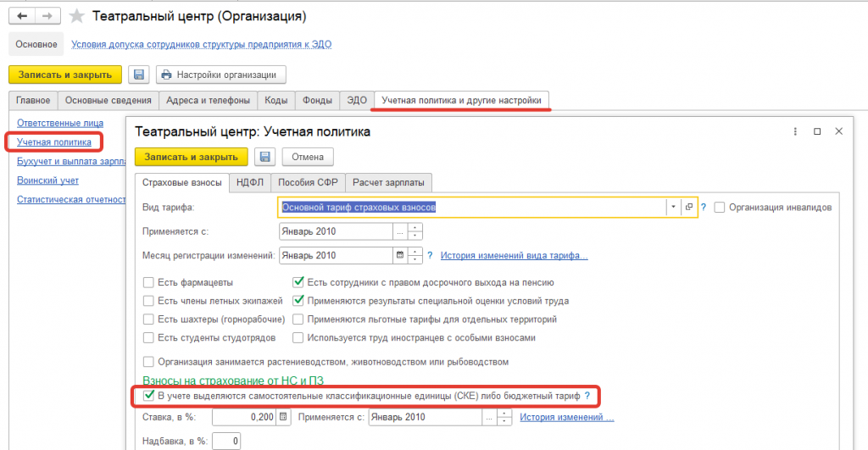Select Учетная политика и другие настройки tab
This screenshot has width=868, height=450.
pos(462,100)
